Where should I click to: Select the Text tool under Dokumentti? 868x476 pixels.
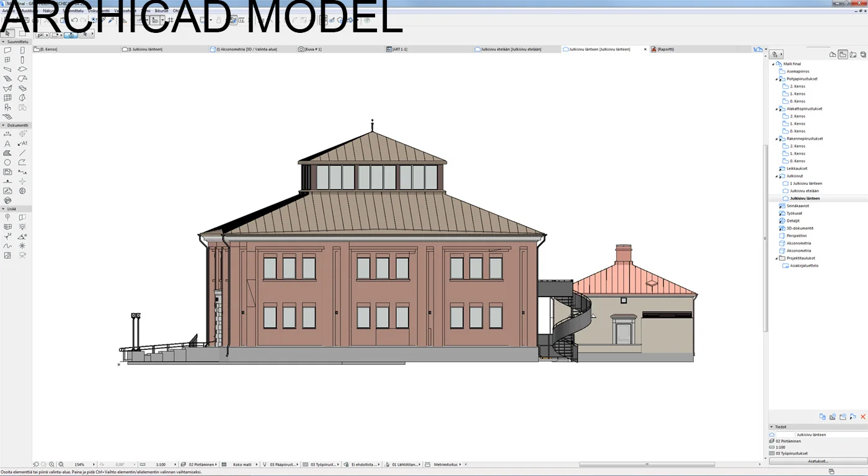click(x=7, y=143)
